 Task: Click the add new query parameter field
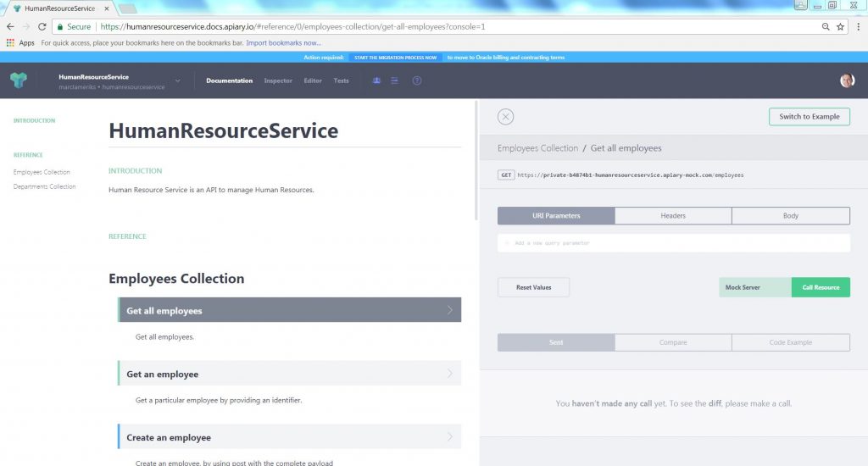coord(673,243)
